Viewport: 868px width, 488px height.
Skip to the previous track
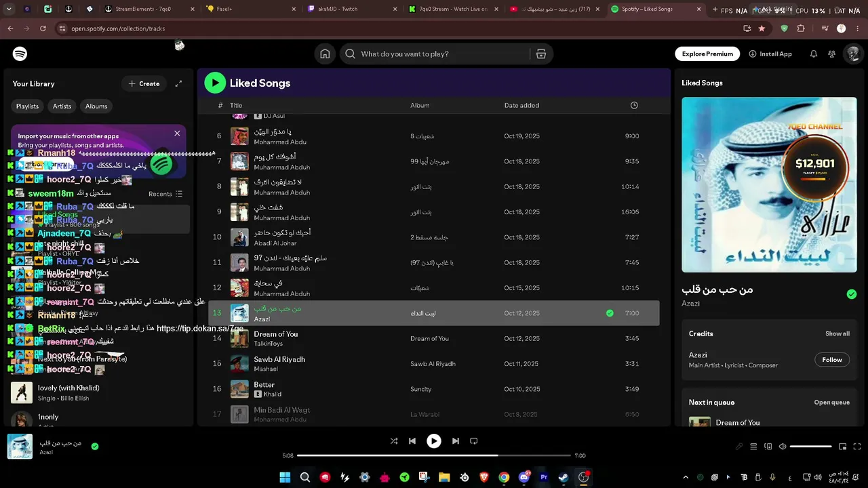point(412,441)
